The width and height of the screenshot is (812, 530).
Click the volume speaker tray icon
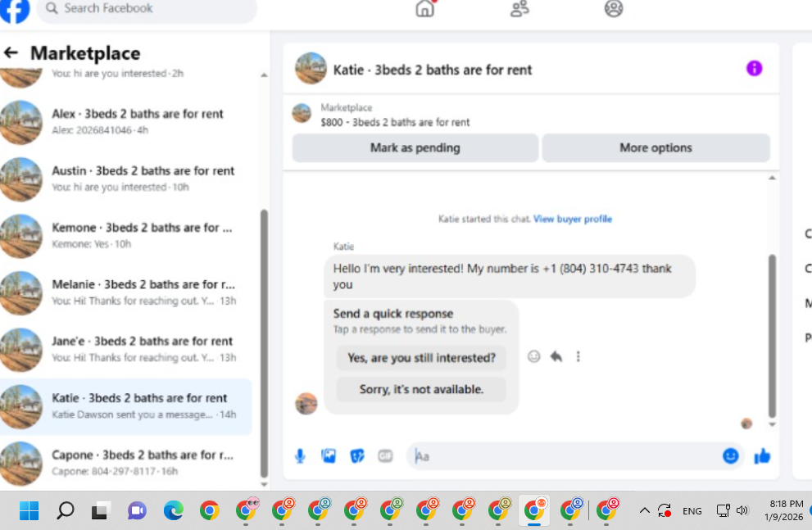click(x=742, y=511)
